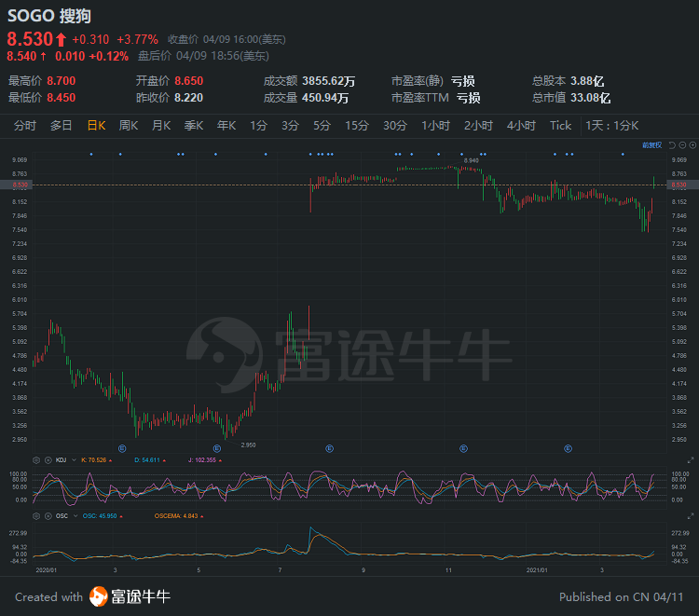Click the 8.940 high price annotation

point(472,160)
